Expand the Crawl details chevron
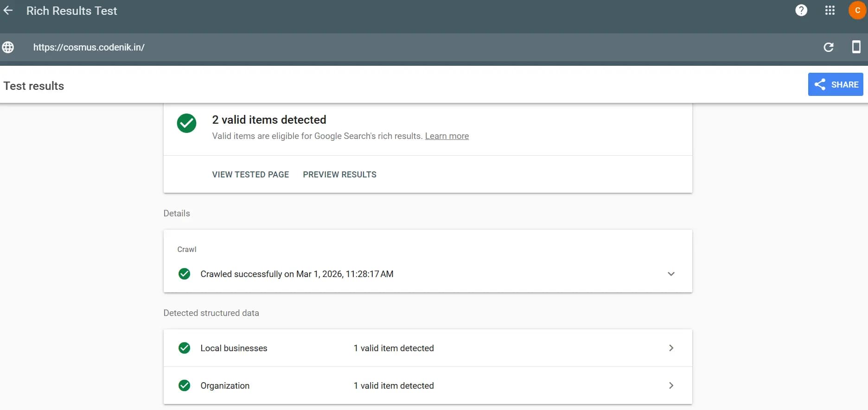This screenshot has width=868, height=410. pyautogui.click(x=671, y=274)
